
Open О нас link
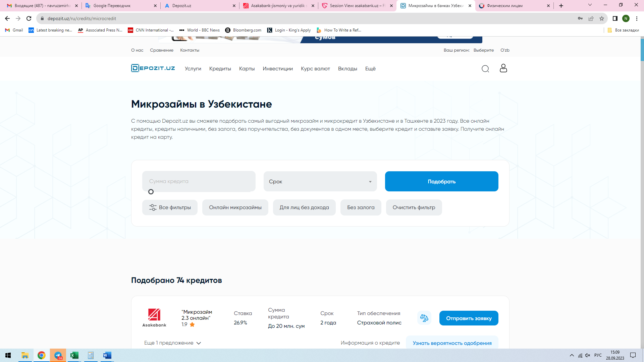click(137, 50)
